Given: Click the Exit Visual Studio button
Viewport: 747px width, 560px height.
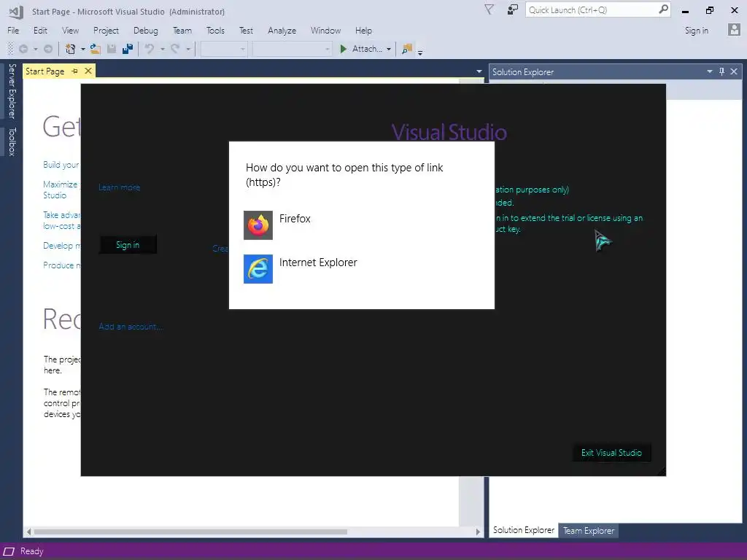Looking at the screenshot, I should 611,452.
